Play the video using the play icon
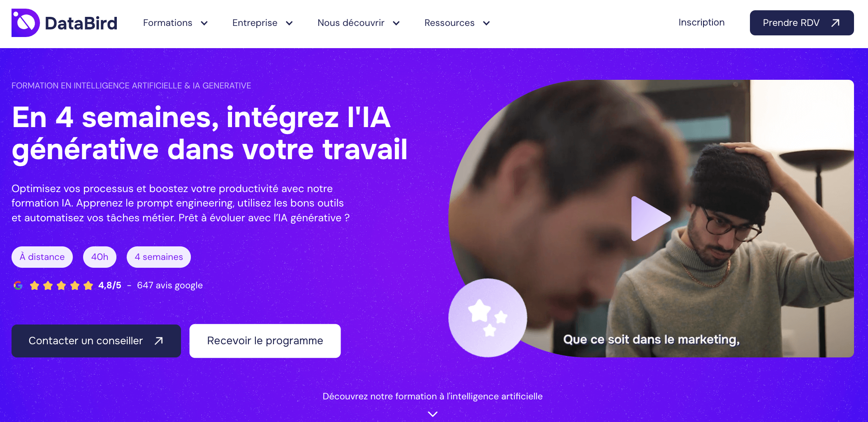This screenshot has height=422, width=868. [651, 218]
